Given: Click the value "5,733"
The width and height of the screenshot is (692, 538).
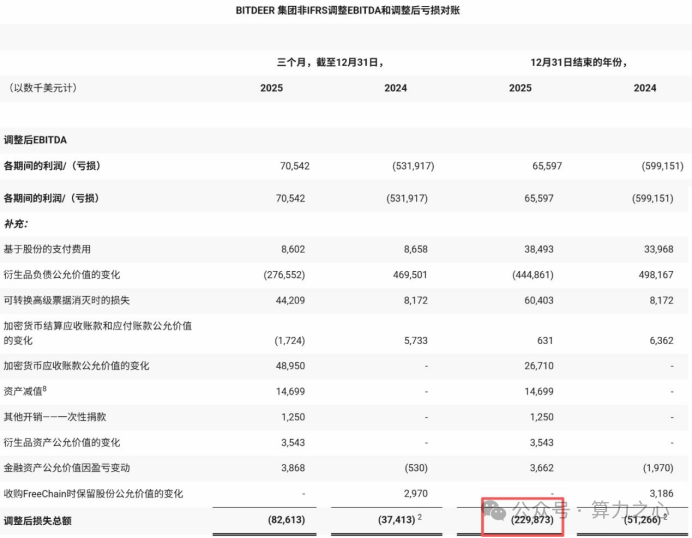Looking at the screenshot, I should (416, 341).
